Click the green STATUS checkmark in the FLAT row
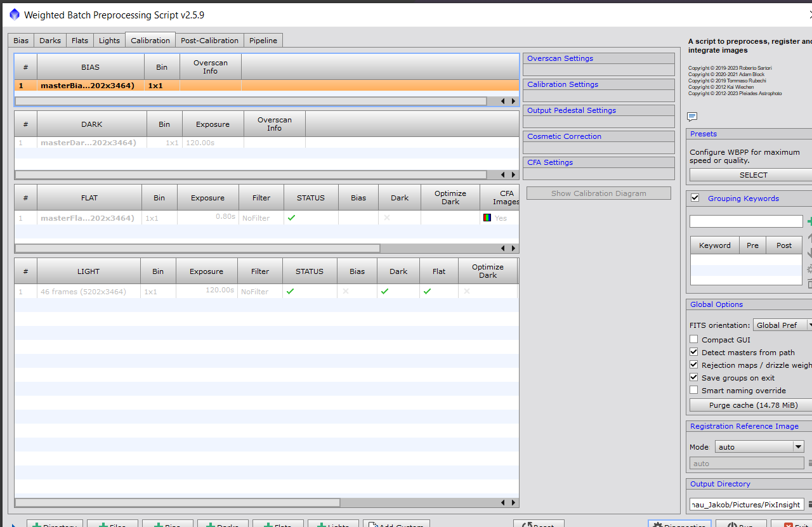 click(x=292, y=218)
